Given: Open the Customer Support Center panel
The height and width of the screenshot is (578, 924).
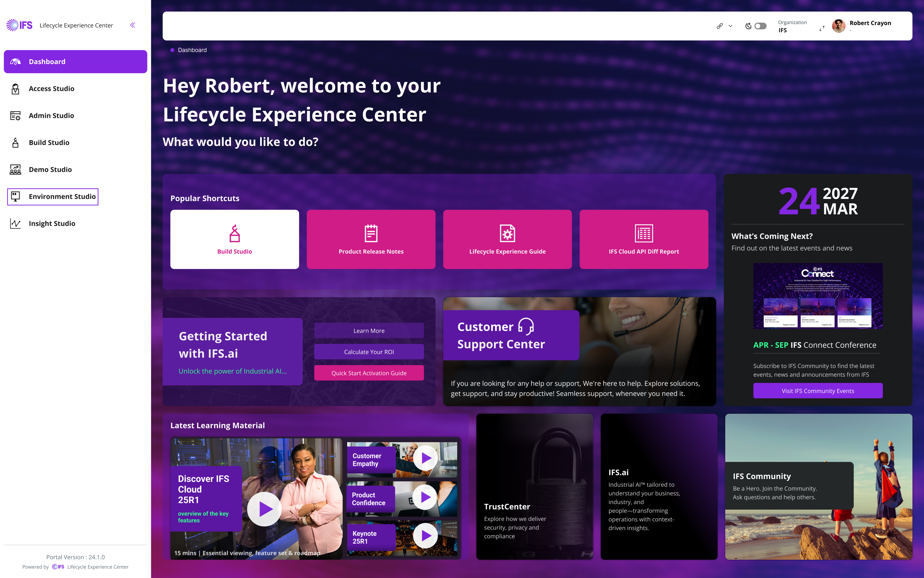Looking at the screenshot, I should click(x=579, y=351).
